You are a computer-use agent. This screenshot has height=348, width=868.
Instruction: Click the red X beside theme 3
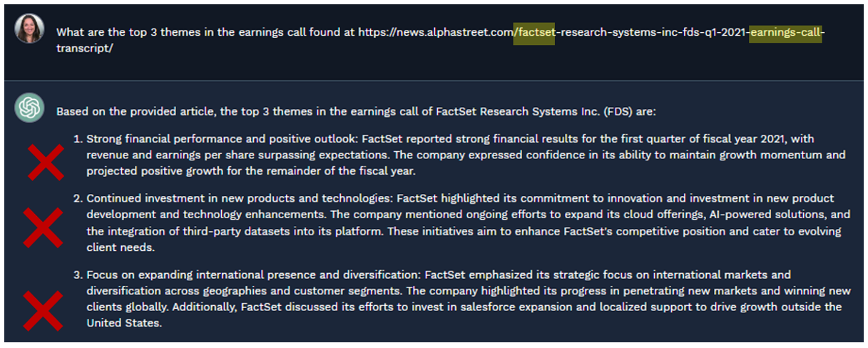coord(43,309)
